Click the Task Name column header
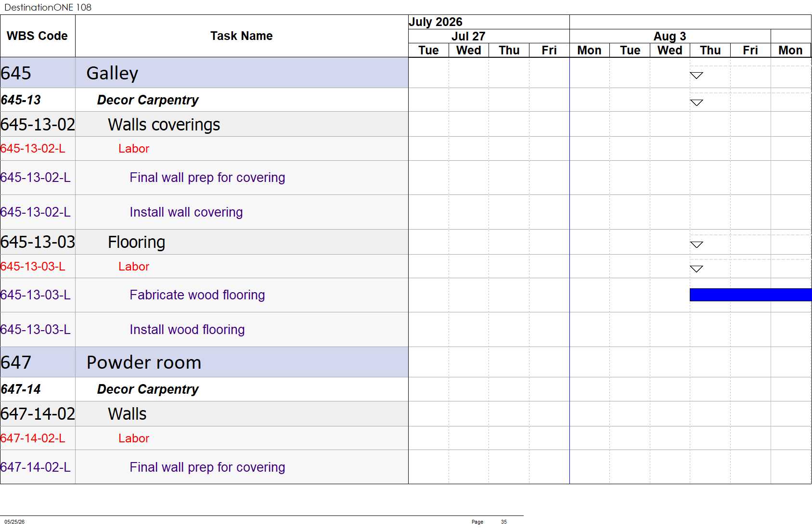Viewport: 812px width, 528px height. point(242,36)
